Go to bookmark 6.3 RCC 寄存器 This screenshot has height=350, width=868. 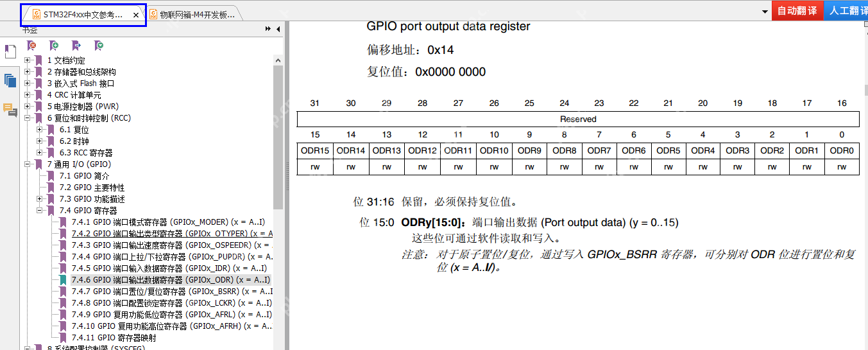(86, 153)
